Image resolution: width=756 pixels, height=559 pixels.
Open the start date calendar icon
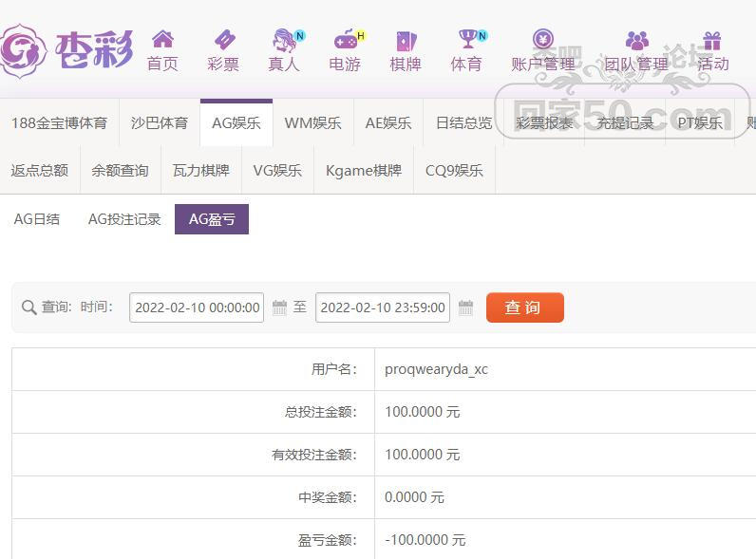pyautogui.click(x=279, y=307)
